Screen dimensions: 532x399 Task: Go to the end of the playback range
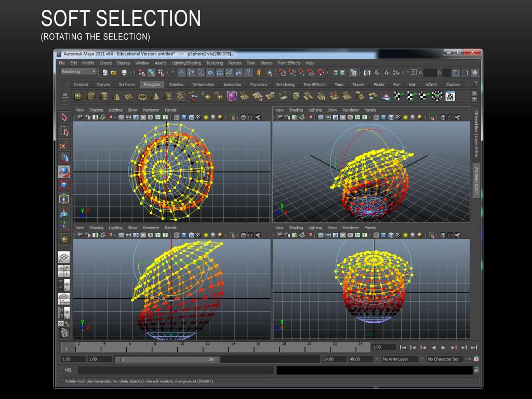[x=474, y=348]
